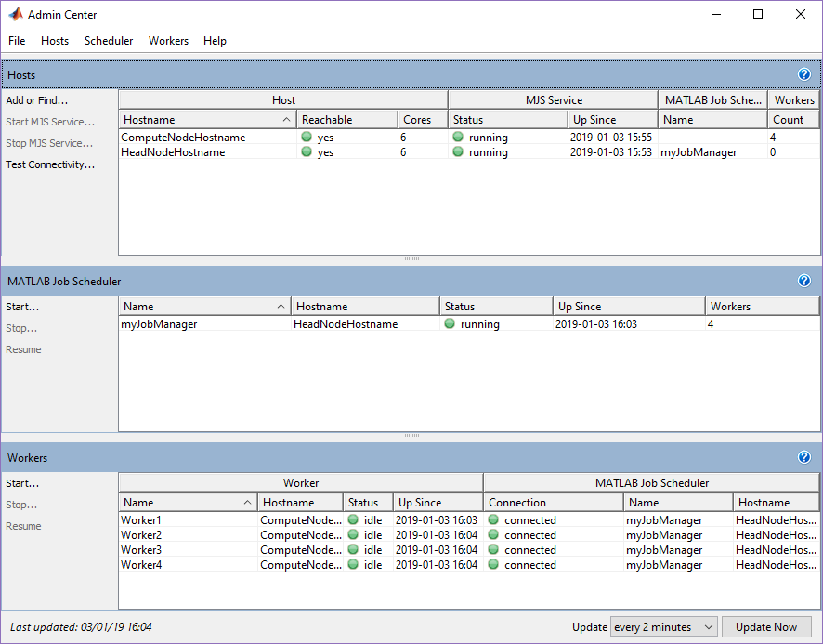Open the Scheduler menu
Viewport: 823px width, 644px height.
[x=109, y=40]
